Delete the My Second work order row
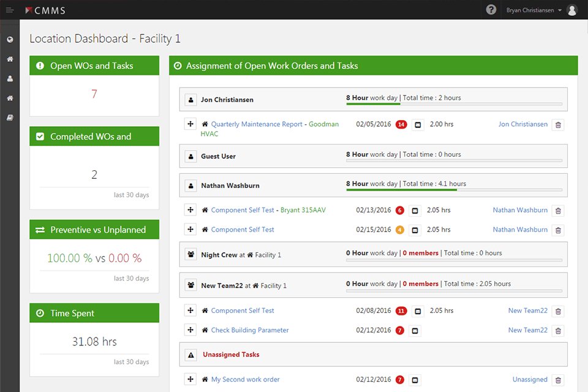 click(558, 380)
